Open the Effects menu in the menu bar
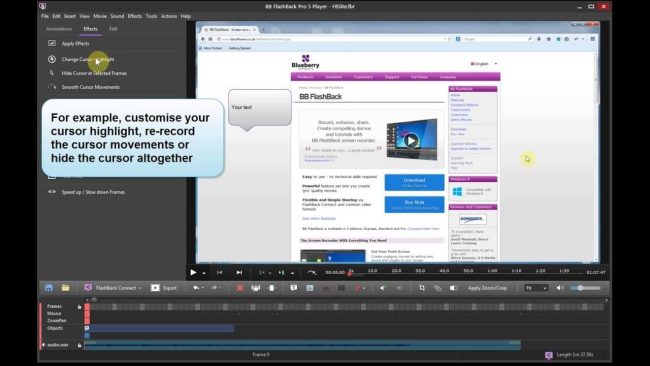Image resolution: width=650 pixels, height=366 pixels. (135, 16)
